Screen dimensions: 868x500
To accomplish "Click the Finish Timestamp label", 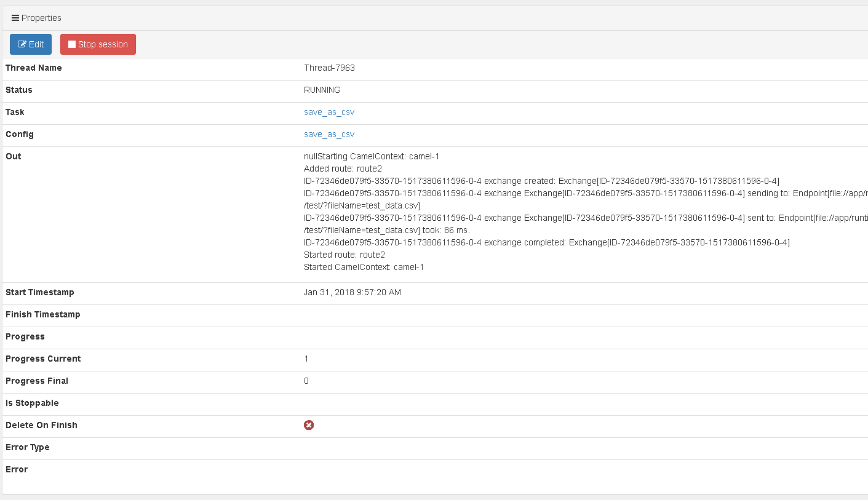I will [x=43, y=314].
